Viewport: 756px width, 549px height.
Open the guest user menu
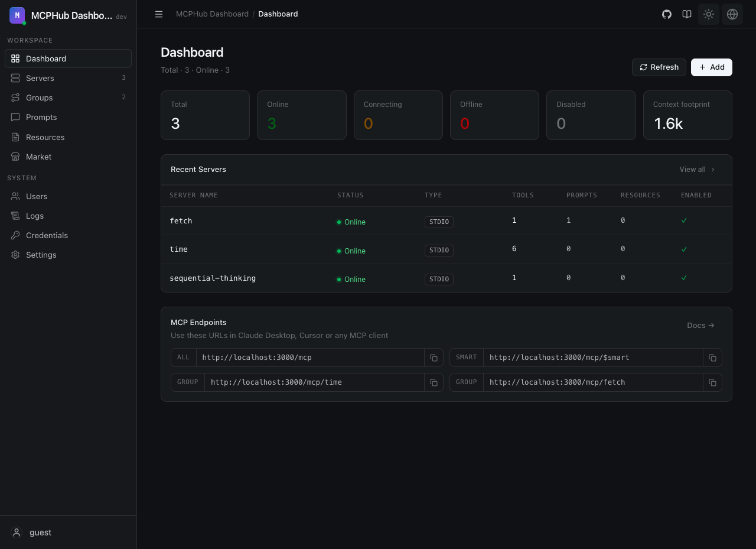pos(68,532)
